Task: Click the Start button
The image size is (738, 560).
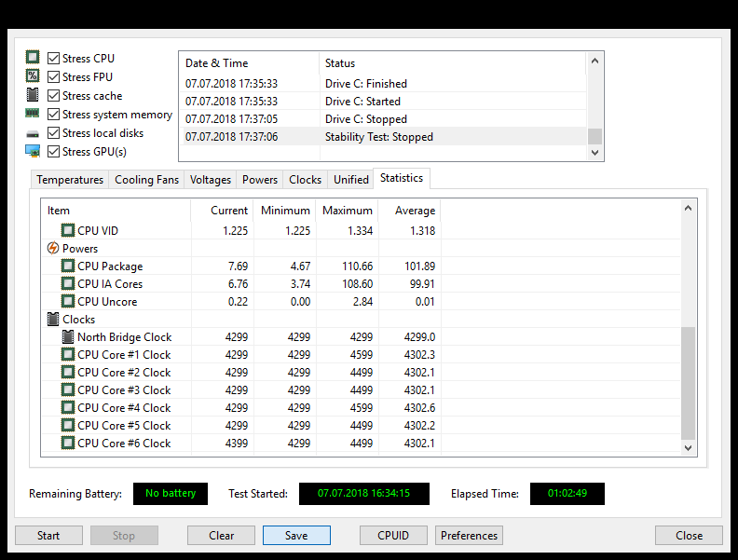Action: [48, 536]
